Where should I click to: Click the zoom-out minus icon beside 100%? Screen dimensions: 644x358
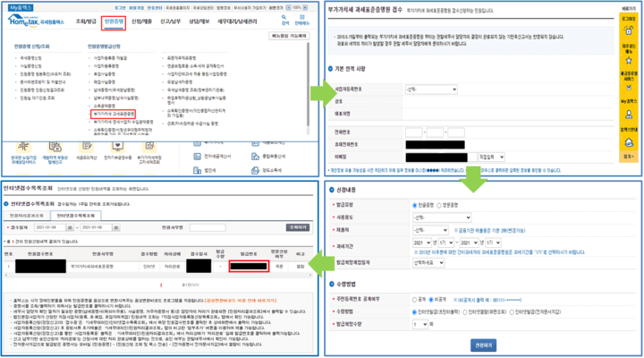(x=288, y=8)
